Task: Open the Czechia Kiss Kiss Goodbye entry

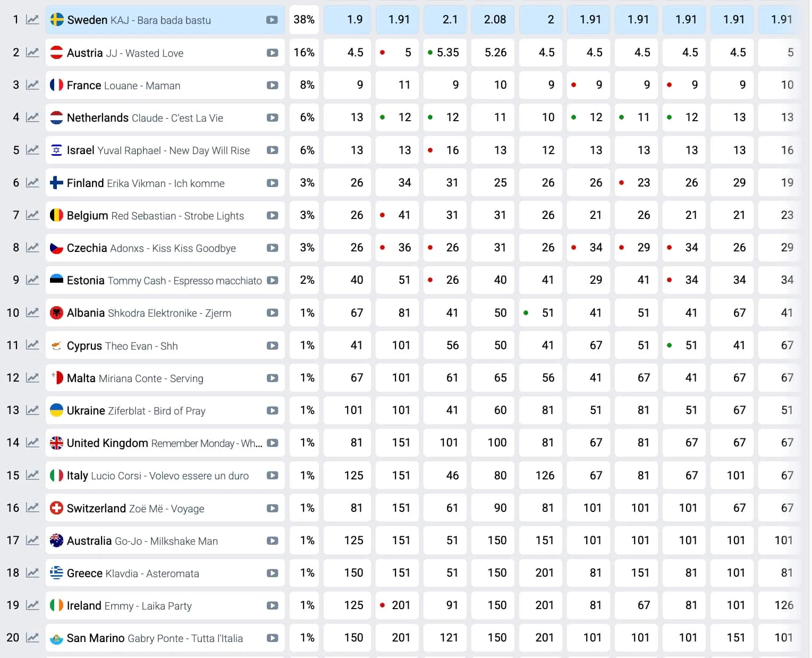Action: point(151,248)
